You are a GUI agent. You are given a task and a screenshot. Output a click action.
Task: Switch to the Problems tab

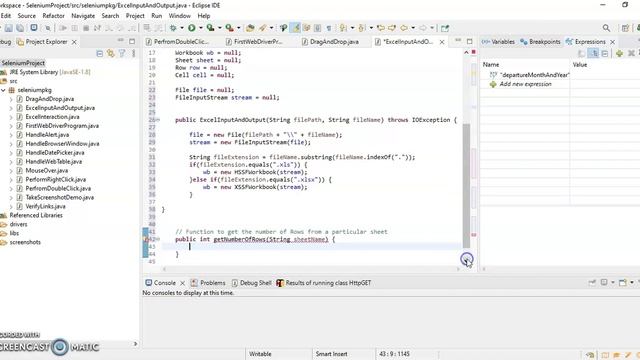pyautogui.click(x=208, y=283)
